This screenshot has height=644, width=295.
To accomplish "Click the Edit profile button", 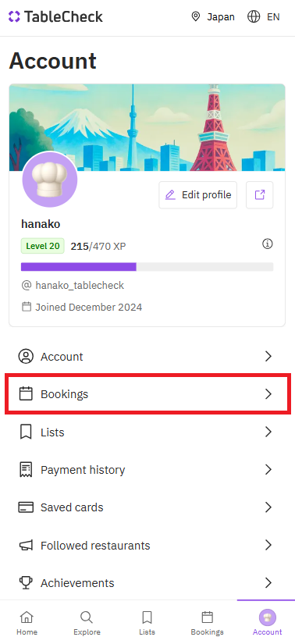I will click(198, 194).
